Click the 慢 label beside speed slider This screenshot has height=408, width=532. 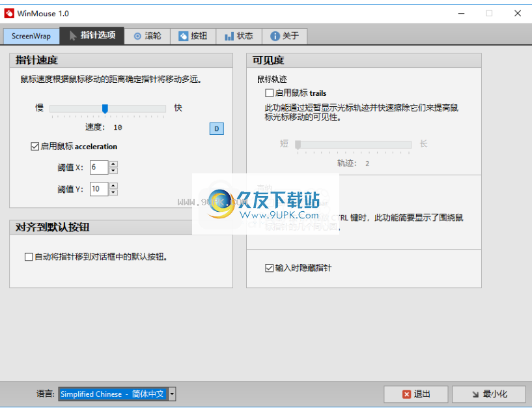(39, 108)
